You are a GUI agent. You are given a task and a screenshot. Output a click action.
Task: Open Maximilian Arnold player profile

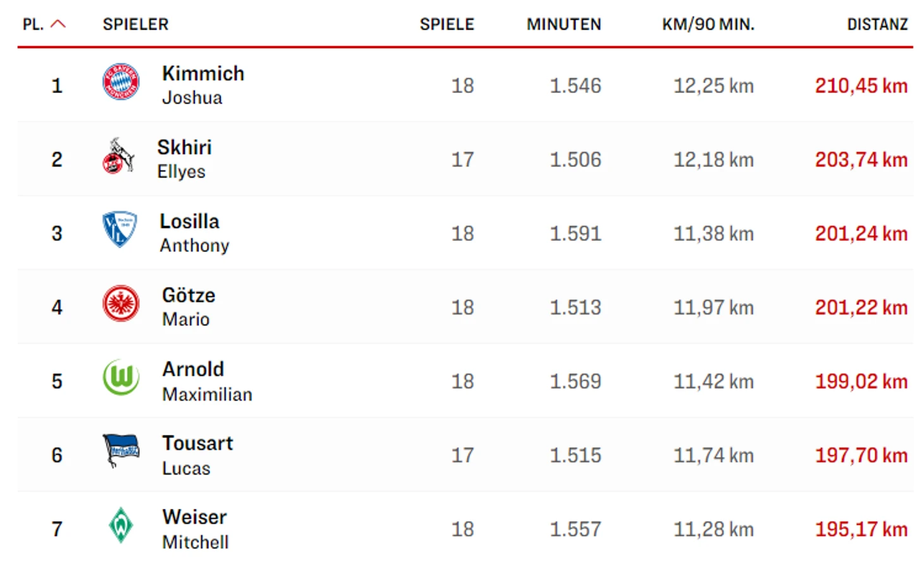click(x=207, y=381)
